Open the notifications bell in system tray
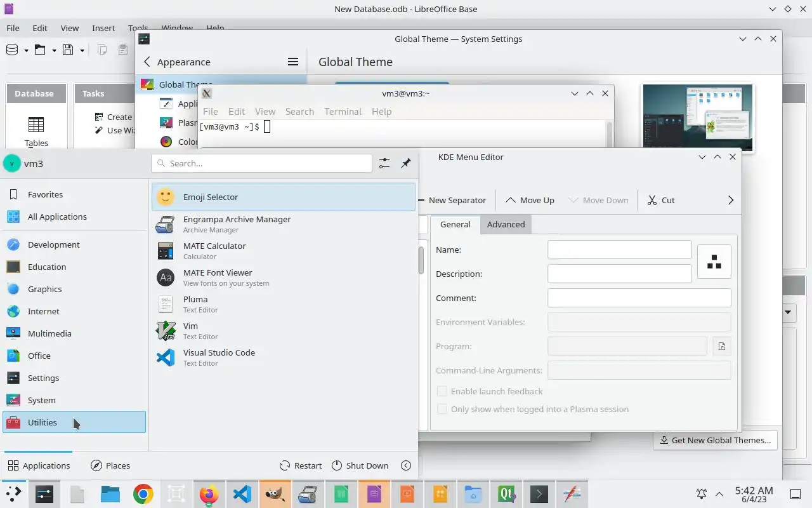This screenshot has height=508, width=812. pyautogui.click(x=702, y=494)
